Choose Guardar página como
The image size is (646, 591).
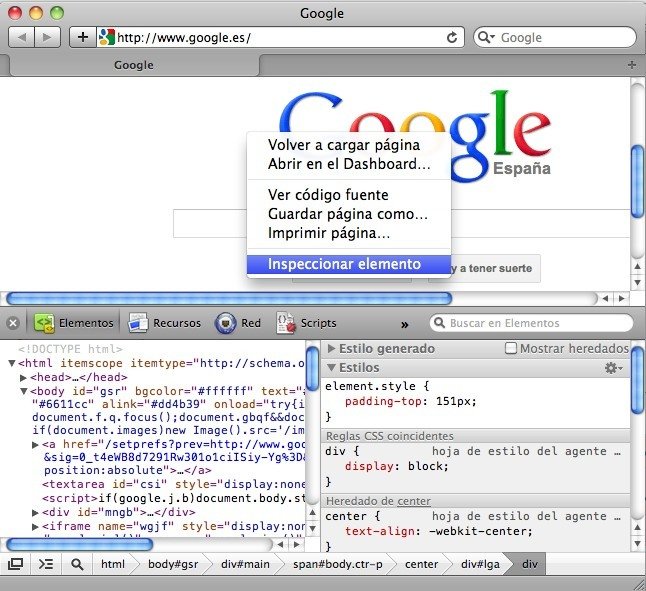pos(349,214)
